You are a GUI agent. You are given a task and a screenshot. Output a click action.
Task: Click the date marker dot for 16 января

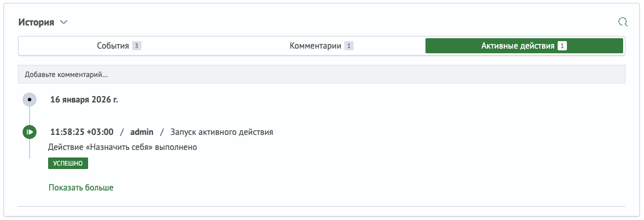[x=30, y=100]
